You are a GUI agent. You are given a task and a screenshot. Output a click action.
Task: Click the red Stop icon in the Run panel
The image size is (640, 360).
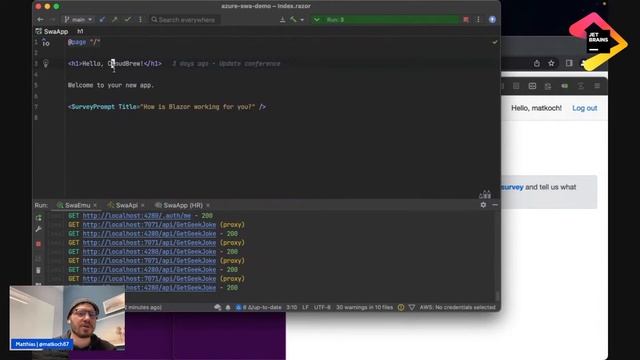[38, 244]
